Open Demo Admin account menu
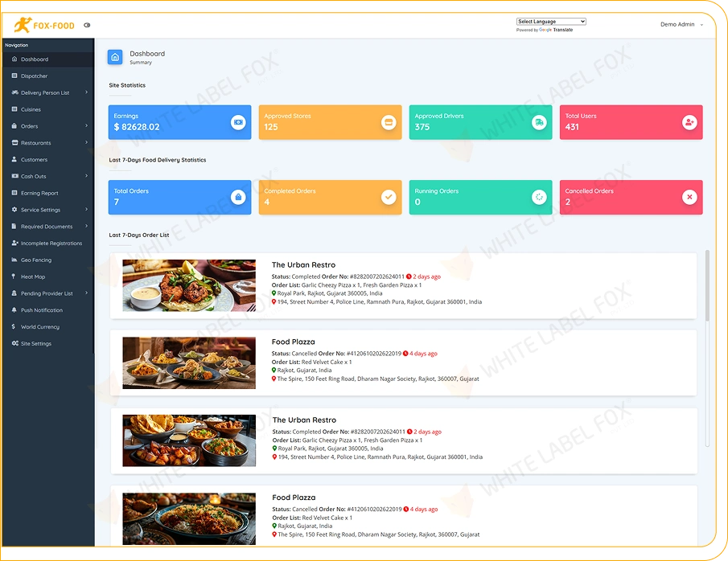The width and height of the screenshot is (728, 561). 681,25
